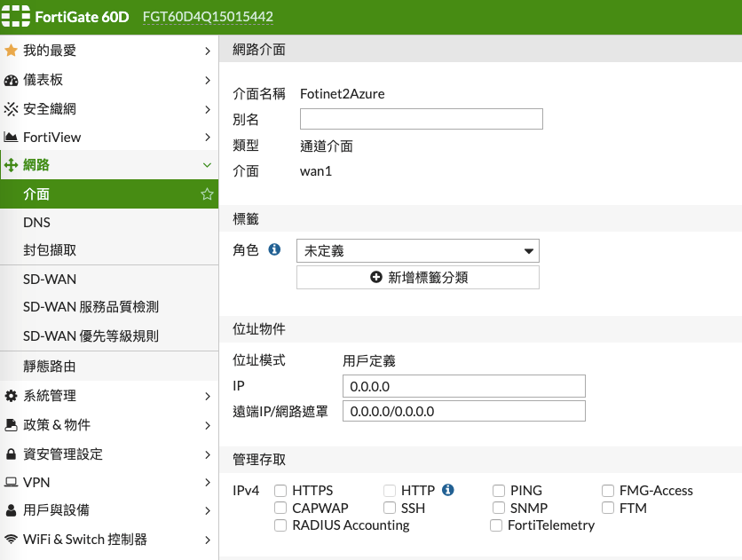
Task: Open SD-WAN 服務品質檢測 menu item
Action: pyautogui.click(x=109, y=307)
